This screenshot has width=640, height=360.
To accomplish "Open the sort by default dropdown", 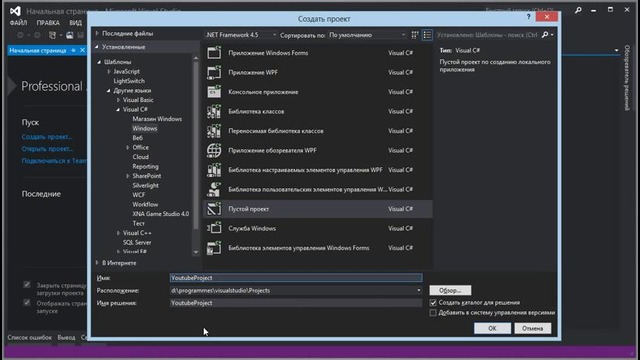I will pyautogui.click(x=367, y=35).
